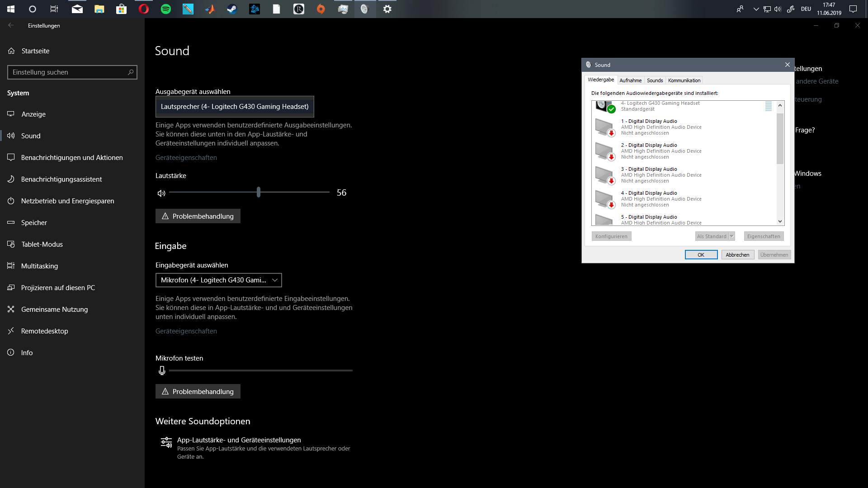The image size is (868, 488).
Task: Open the blank document icon in taskbar
Action: (277, 9)
